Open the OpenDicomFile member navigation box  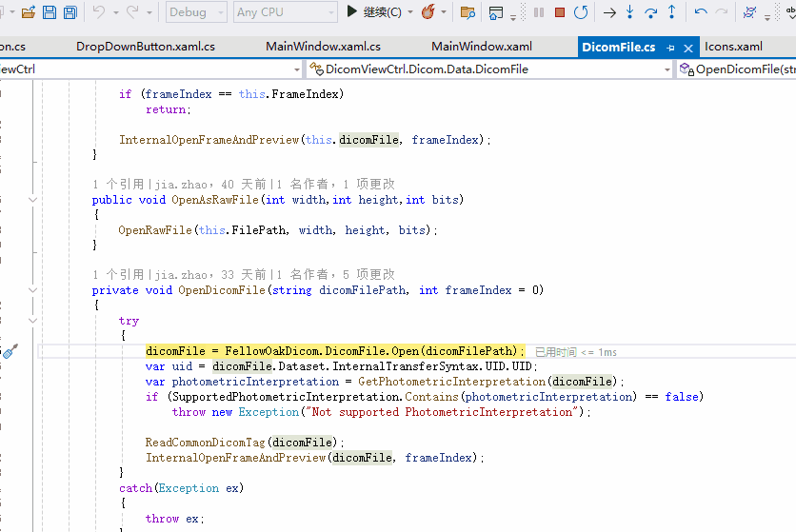(737, 69)
